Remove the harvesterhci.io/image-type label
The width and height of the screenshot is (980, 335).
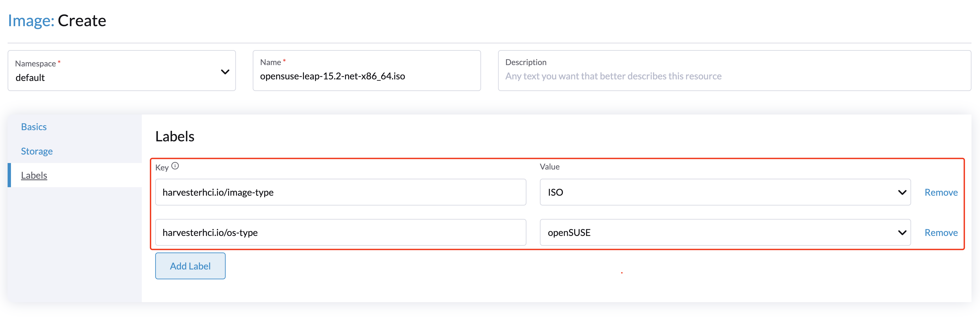pyautogui.click(x=941, y=192)
